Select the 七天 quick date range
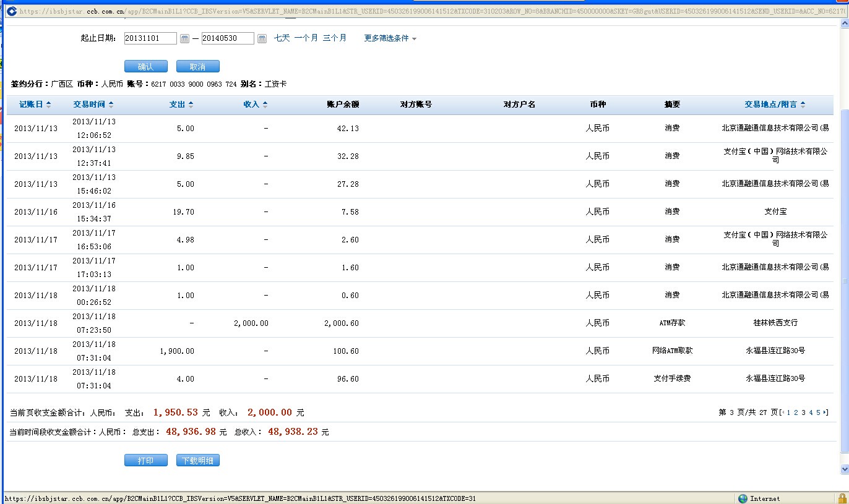 (x=282, y=38)
